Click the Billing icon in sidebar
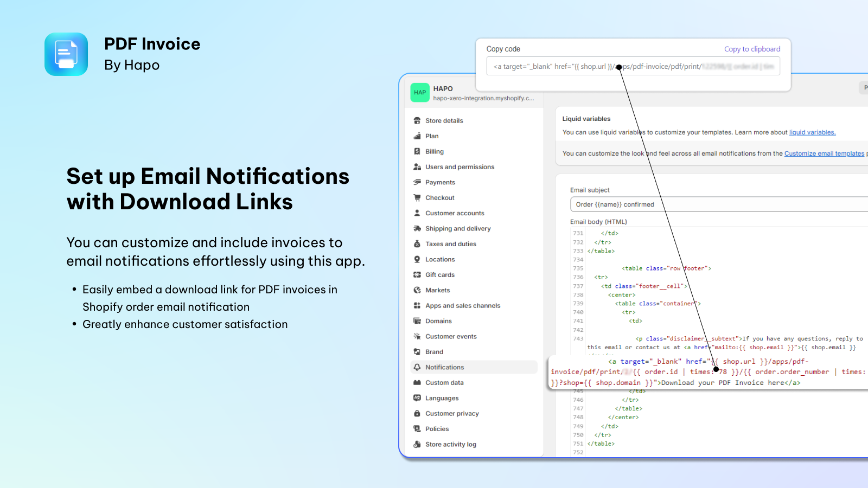 tap(417, 151)
